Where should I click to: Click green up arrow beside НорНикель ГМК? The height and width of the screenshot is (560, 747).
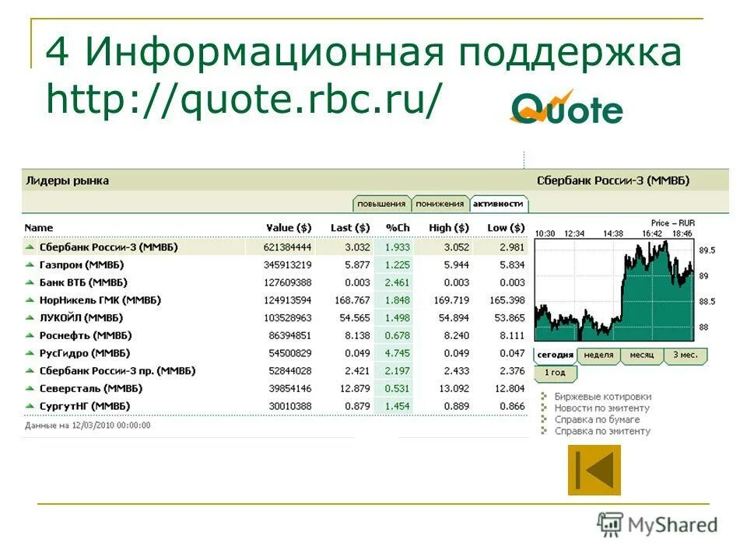coord(30,299)
